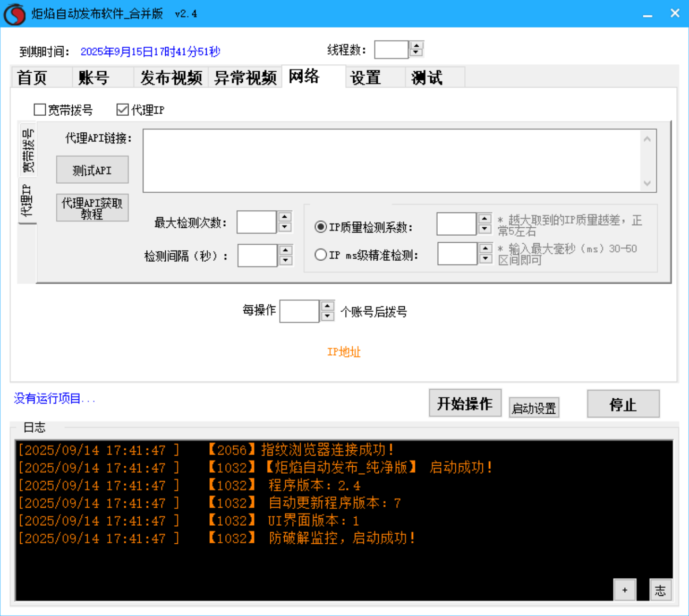Click the '志' button in log corner
The height and width of the screenshot is (616, 689).
[660, 590]
